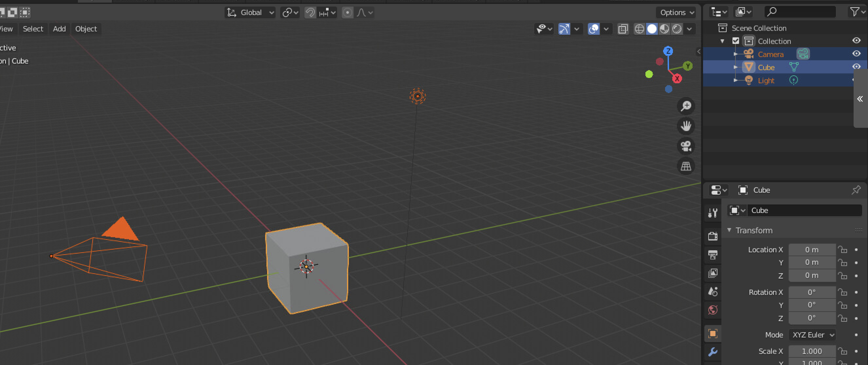Toggle snapping magnet icon
The width and height of the screenshot is (868, 365).
310,13
